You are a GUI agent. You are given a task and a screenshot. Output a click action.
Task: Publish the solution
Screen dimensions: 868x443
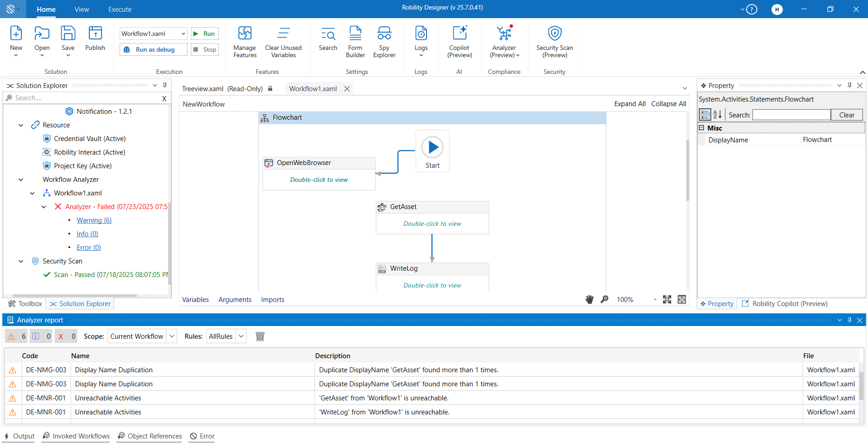coord(95,34)
